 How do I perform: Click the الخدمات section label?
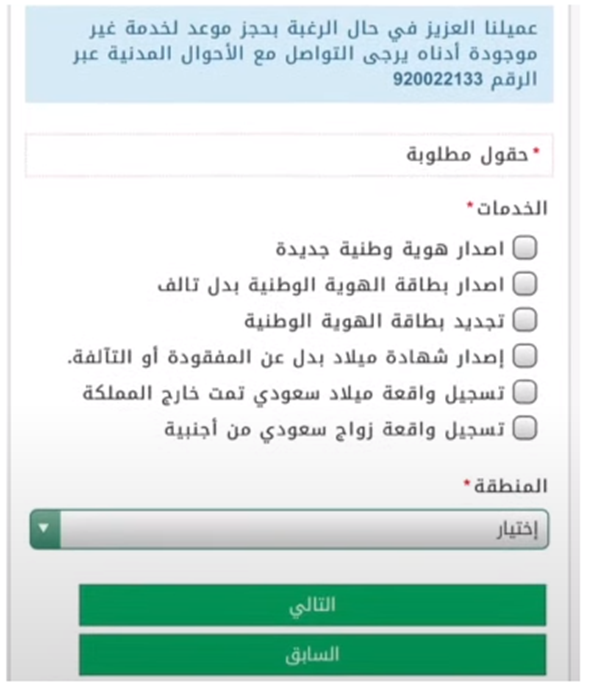(x=512, y=208)
